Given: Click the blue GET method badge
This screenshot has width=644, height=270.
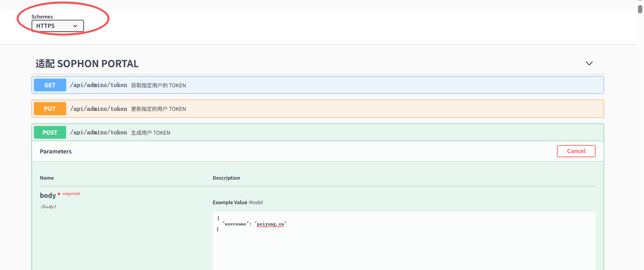Looking at the screenshot, I should 50,85.
